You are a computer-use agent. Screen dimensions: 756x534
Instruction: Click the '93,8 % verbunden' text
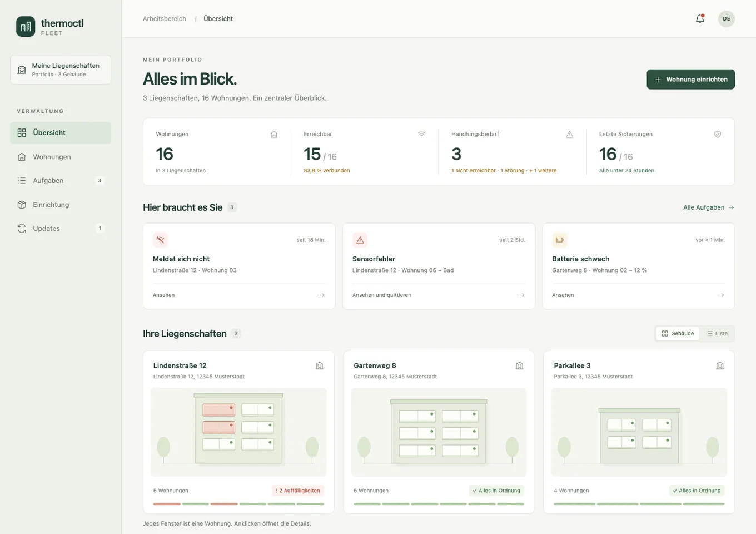click(327, 171)
